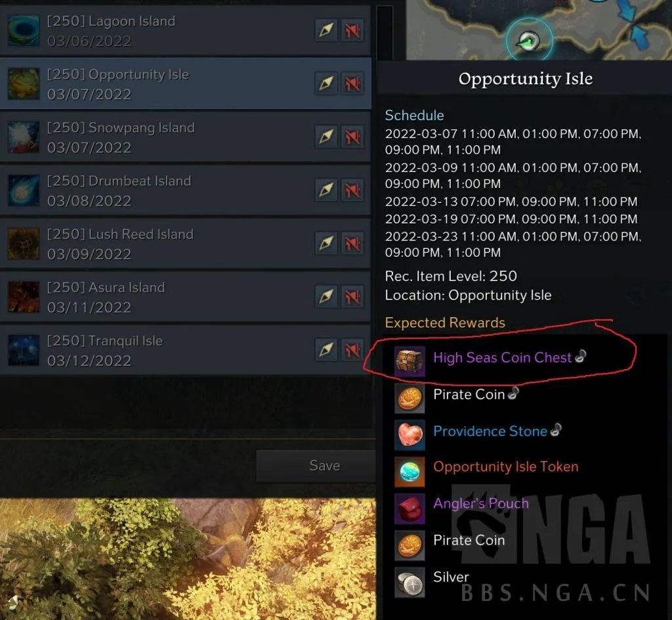Click the Silver coin reward icon

pos(409,583)
